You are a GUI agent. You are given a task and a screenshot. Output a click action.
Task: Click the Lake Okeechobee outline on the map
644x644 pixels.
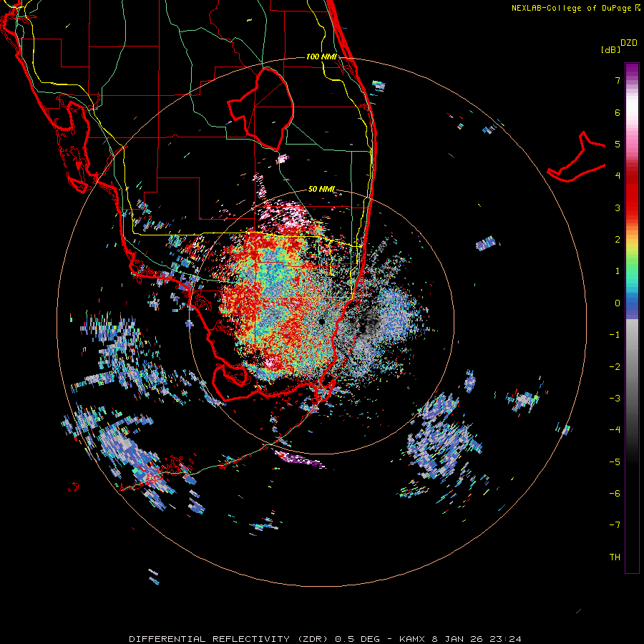coord(262,109)
